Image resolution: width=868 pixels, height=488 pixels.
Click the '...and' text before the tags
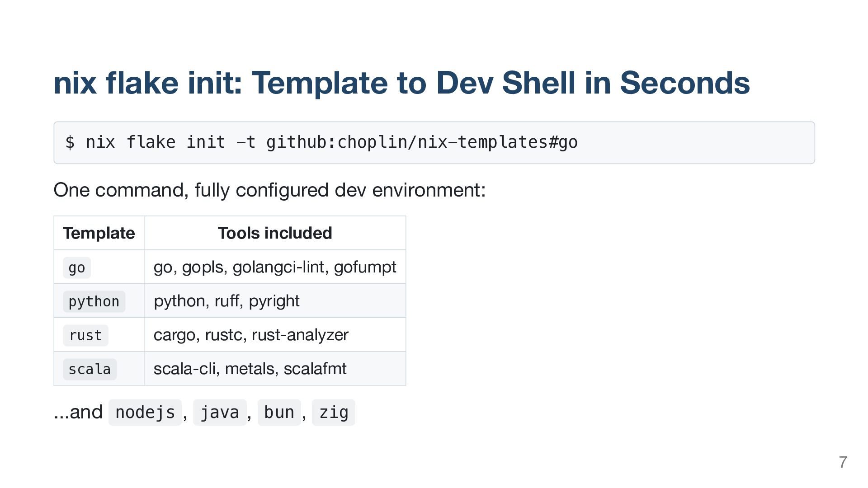tap(78, 412)
